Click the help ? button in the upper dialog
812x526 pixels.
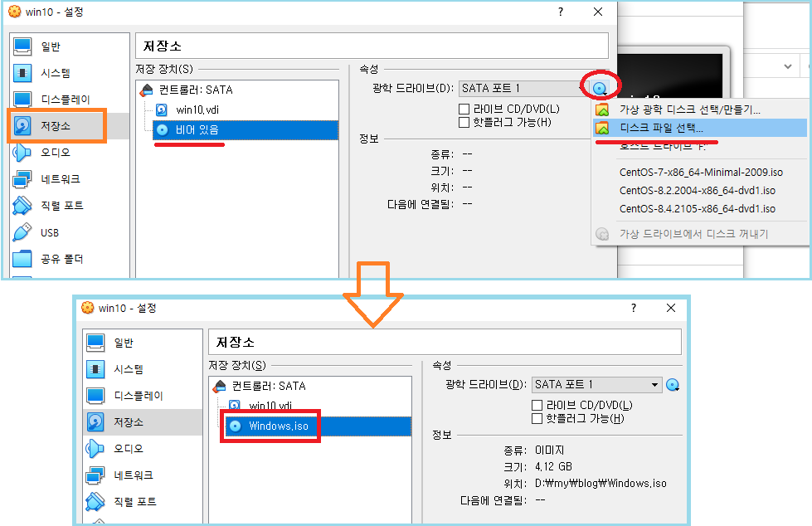(x=561, y=12)
